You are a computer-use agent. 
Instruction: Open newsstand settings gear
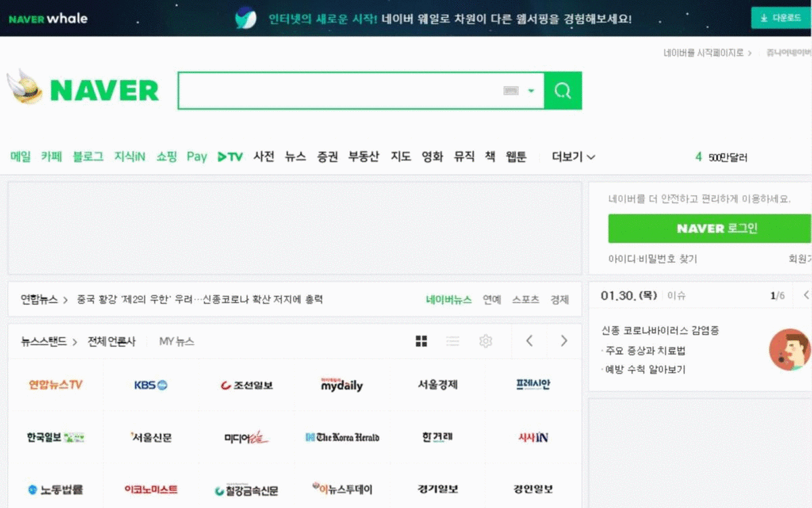pos(485,341)
